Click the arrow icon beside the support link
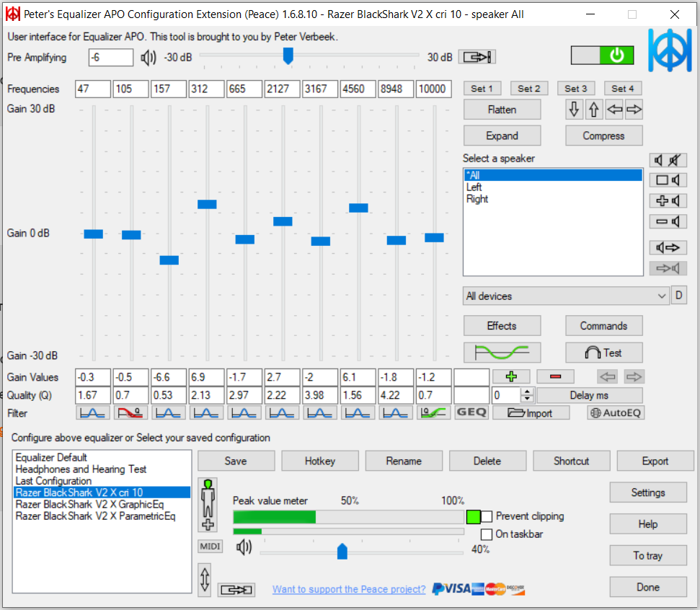 click(x=236, y=590)
